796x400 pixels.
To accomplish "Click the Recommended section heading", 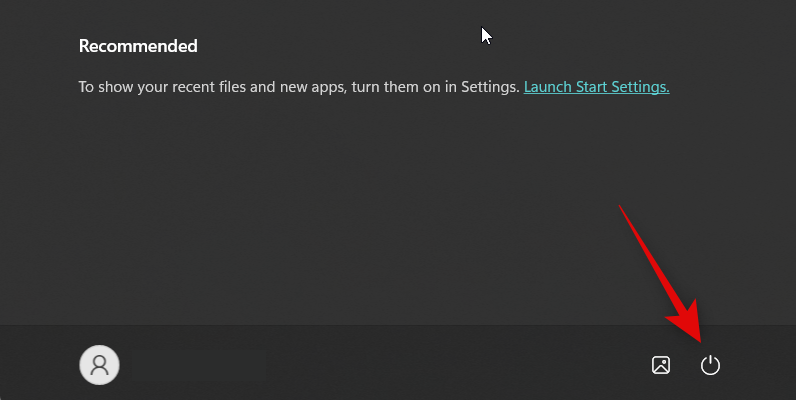I will coord(138,46).
